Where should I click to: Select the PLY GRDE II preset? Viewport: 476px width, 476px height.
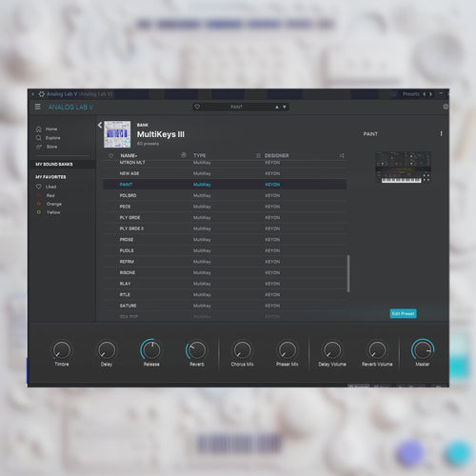pyautogui.click(x=225, y=228)
